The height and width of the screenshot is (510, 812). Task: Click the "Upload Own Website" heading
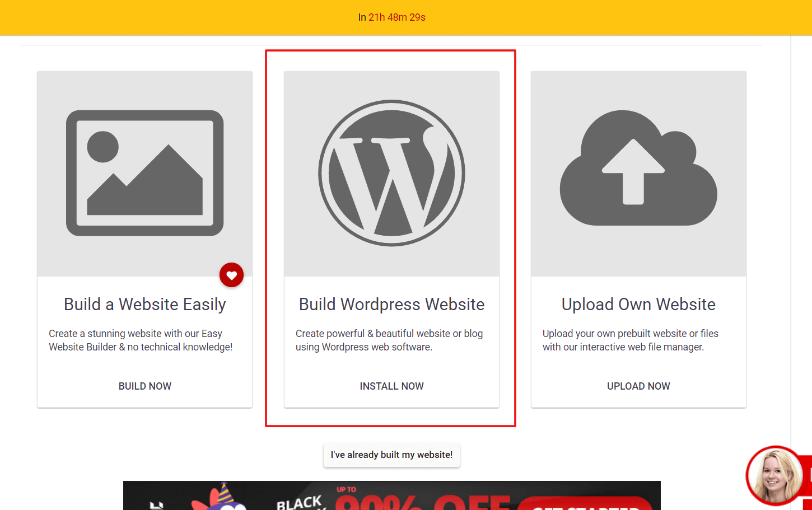tap(638, 304)
